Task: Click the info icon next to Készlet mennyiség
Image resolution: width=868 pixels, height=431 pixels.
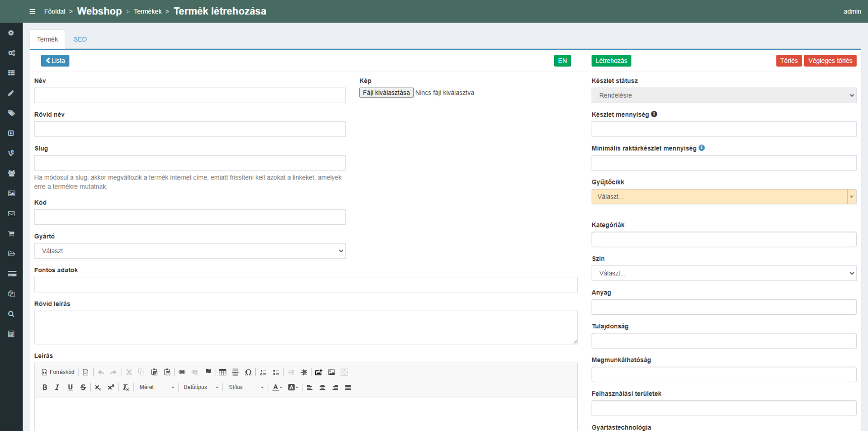Action: click(x=654, y=114)
